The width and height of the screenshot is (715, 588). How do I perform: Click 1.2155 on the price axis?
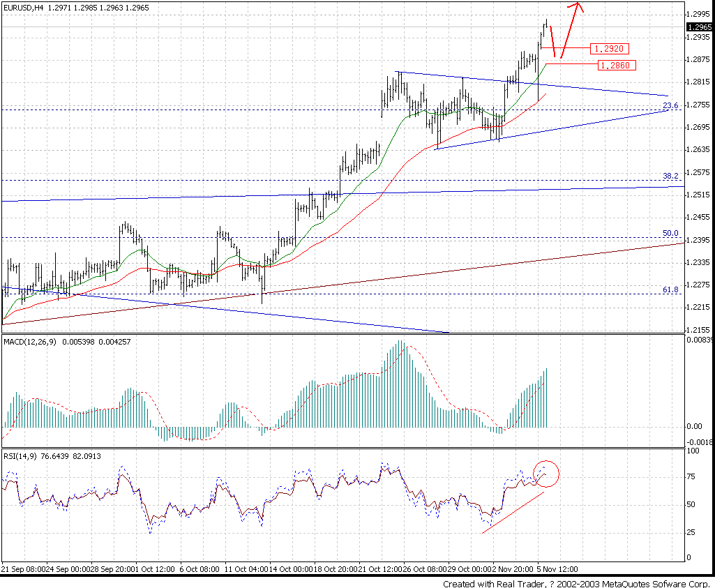point(700,330)
